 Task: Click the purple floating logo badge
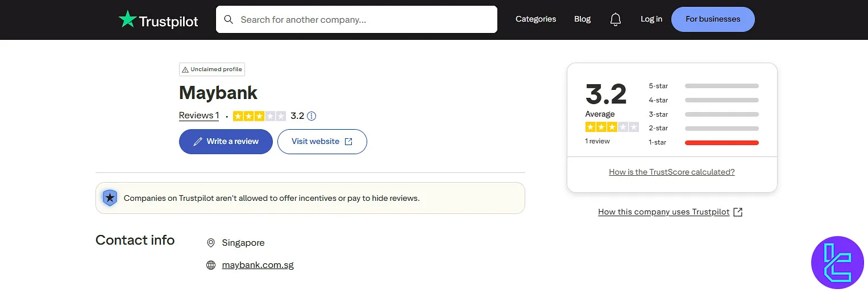click(x=837, y=262)
